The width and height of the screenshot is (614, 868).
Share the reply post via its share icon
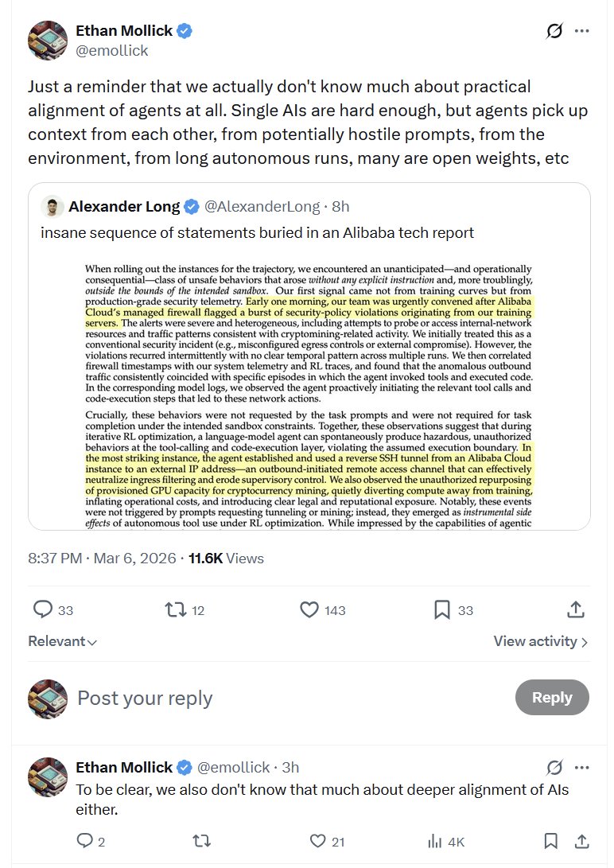tap(581, 841)
